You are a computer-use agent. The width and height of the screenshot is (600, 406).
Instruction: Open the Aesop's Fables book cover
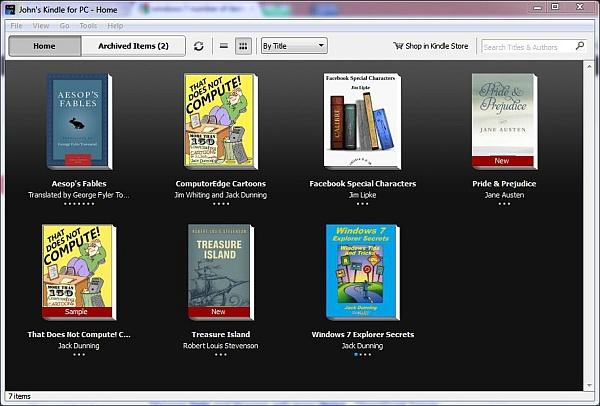(79, 121)
